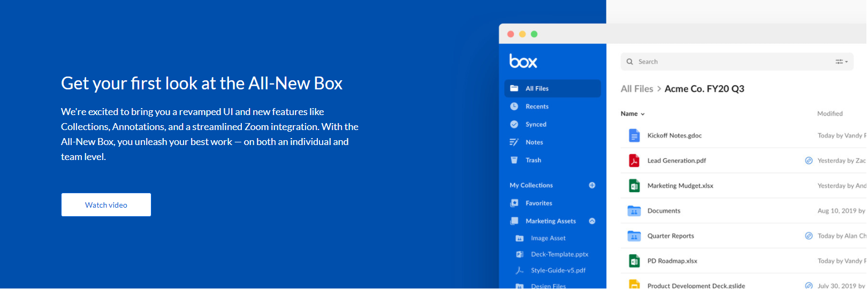Screen dimensions: 868x289
Task: Click the red close window button
Action: coord(511,34)
